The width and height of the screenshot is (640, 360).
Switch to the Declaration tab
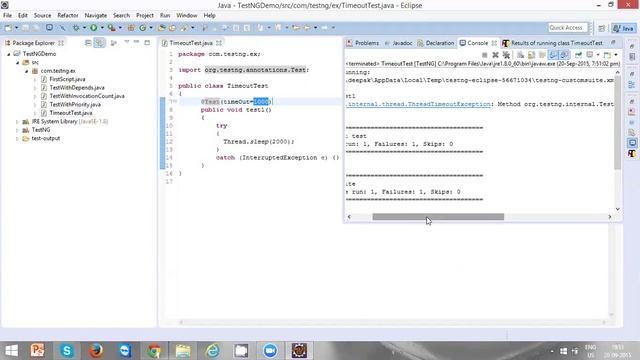click(436, 43)
